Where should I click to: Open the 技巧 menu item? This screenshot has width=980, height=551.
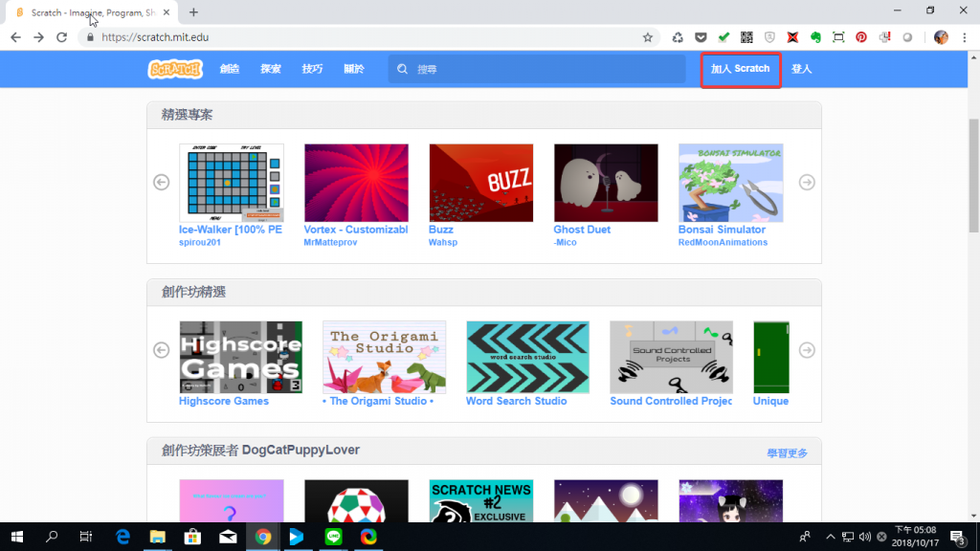(x=313, y=69)
